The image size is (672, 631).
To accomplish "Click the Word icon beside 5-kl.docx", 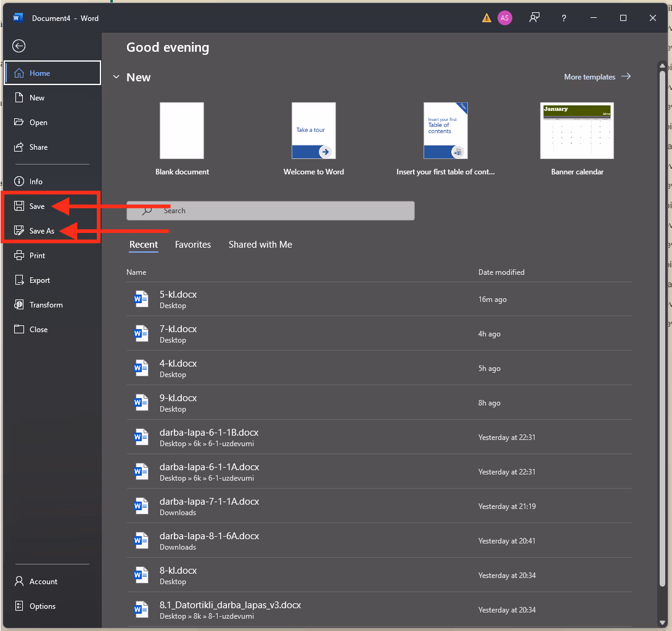I will 141,299.
